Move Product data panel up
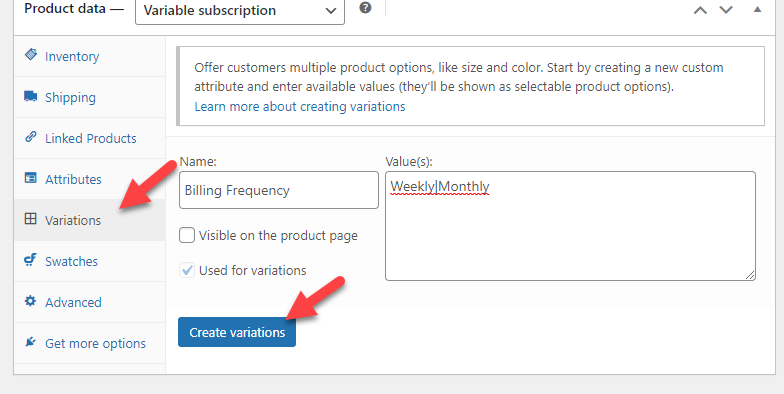 pyautogui.click(x=700, y=10)
